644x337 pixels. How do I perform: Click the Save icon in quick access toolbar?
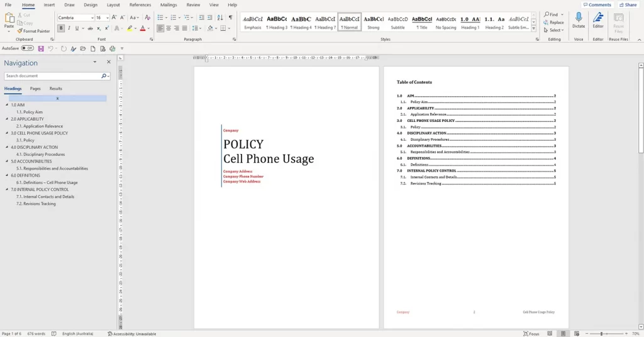click(x=41, y=48)
